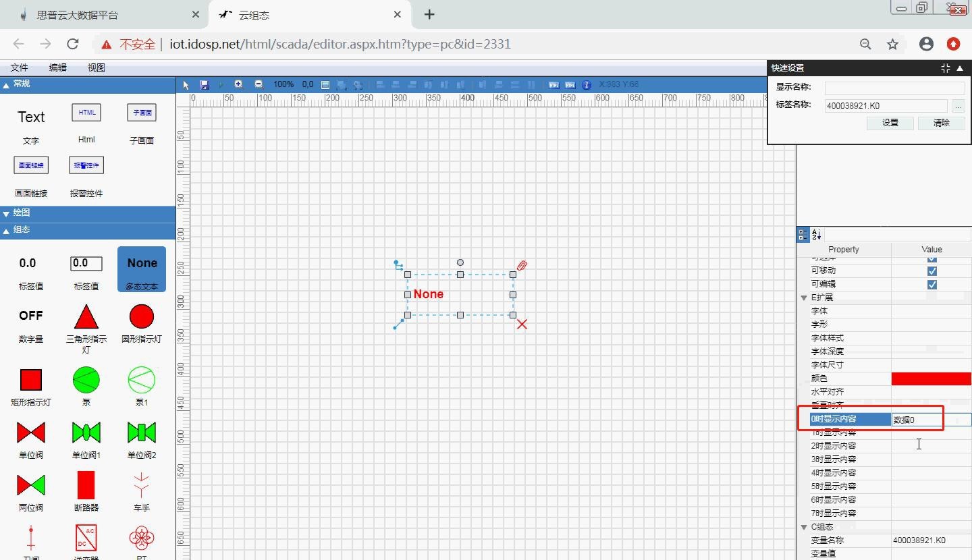Select the 圆形指示灯 red circle component

point(142,316)
